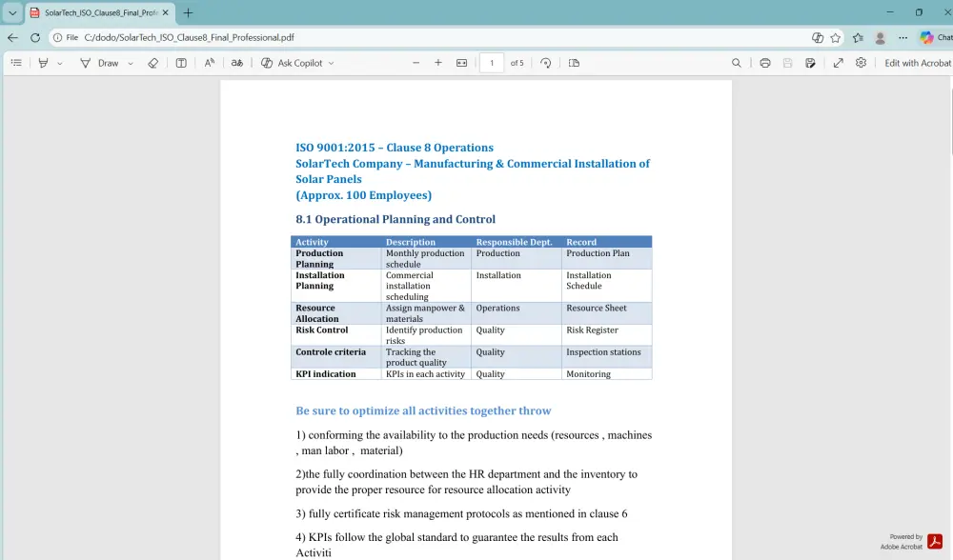The width and height of the screenshot is (953, 560).
Task: Open the Favorites list icon
Action: [x=858, y=38]
